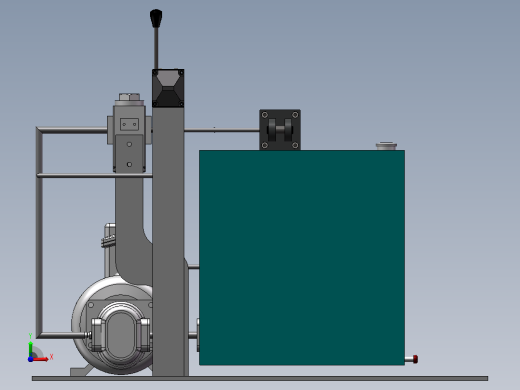Click the red X axis of the triad
Image resolution: width=520 pixels, height=390 pixels.
[40, 359]
